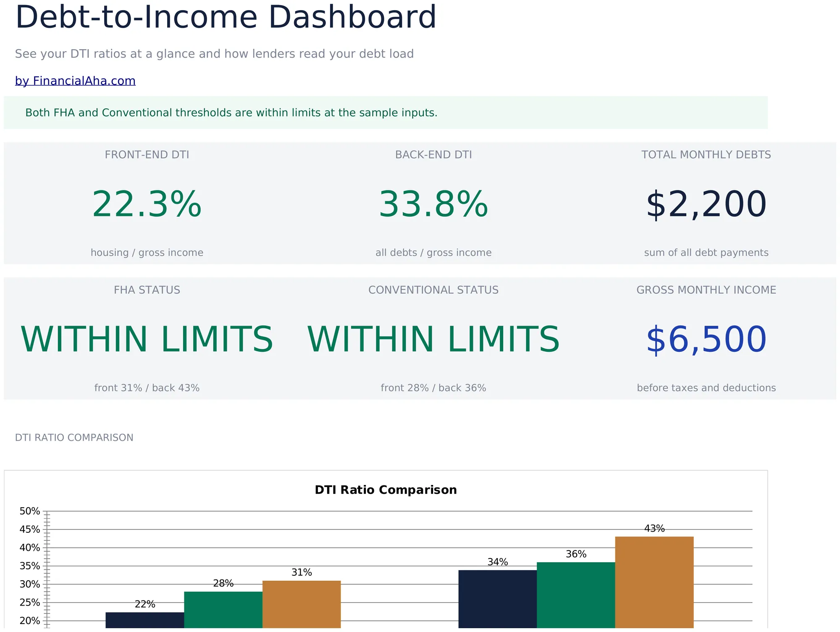The width and height of the screenshot is (840, 632).
Task: Select the subtitle 'See your DTI ratios at a glance'
Action: pos(215,54)
